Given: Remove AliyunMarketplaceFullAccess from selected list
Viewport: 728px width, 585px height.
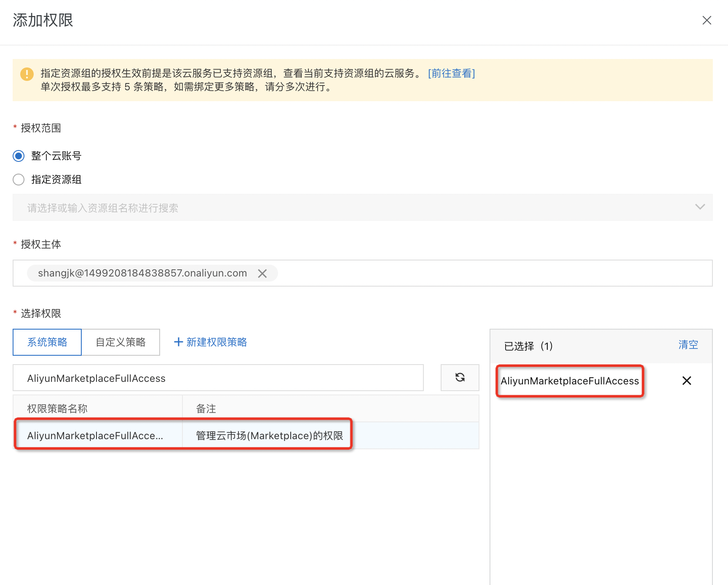Looking at the screenshot, I should [x=687, y=381].
